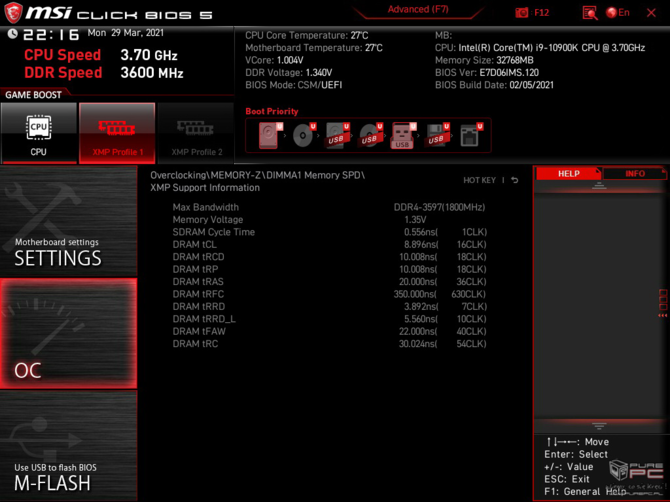Switch to HELP tab

pos(568,173)
